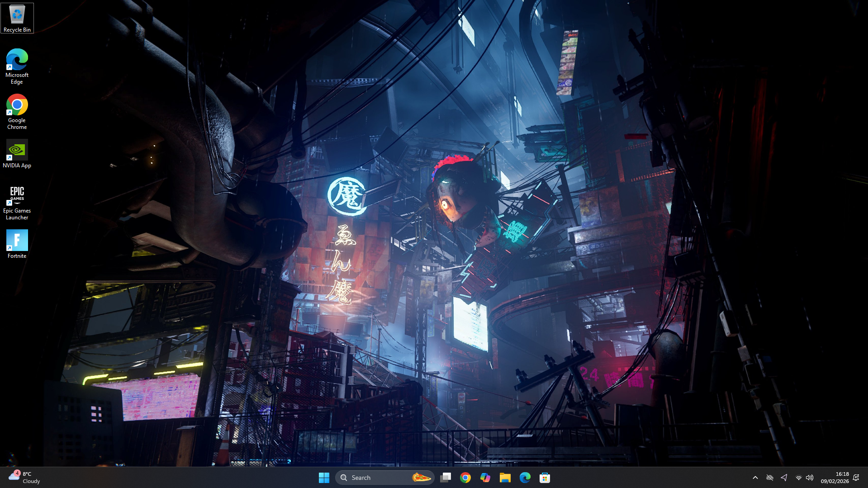Open Microsoft Store from the taskbar
The height and width of the screenshot is (488, 868).
[545, 478]
